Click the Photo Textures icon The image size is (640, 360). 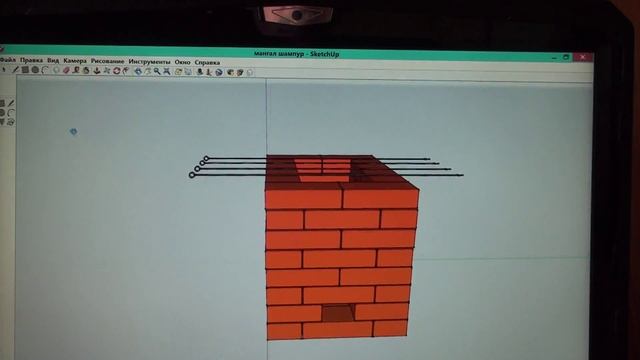click(209, 72)
